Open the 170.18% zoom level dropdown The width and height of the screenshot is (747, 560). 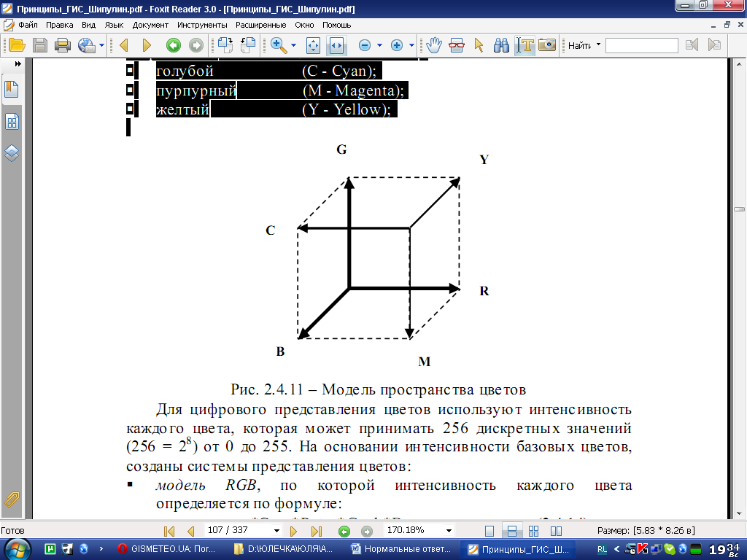point(449,531)
